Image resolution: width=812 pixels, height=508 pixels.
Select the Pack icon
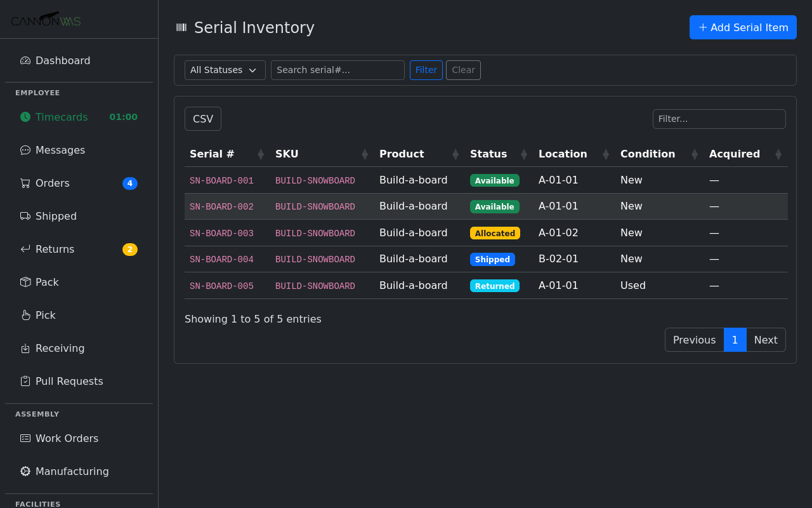tap(25, 282)
